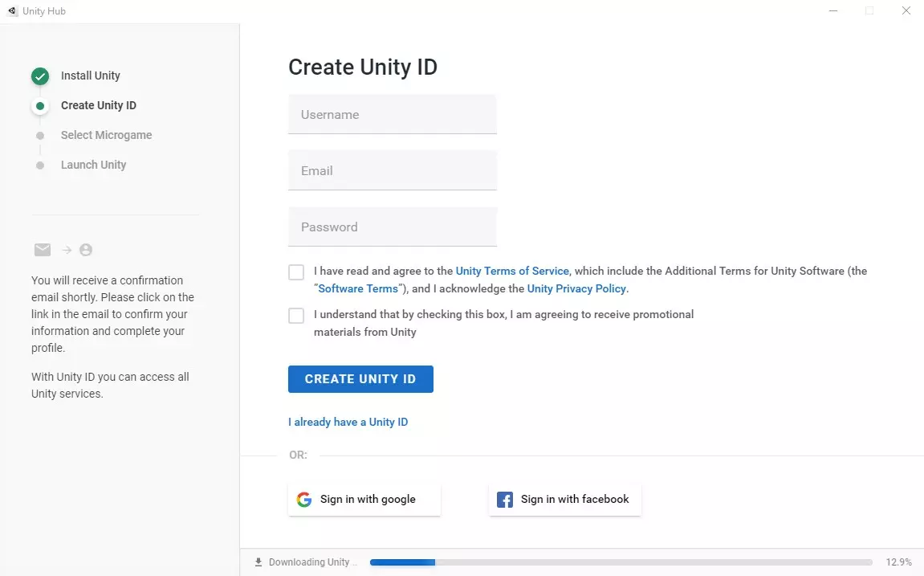Click the Create Unity ID step dot
Viewport: 924px width, 576px height.
point(40,106)
